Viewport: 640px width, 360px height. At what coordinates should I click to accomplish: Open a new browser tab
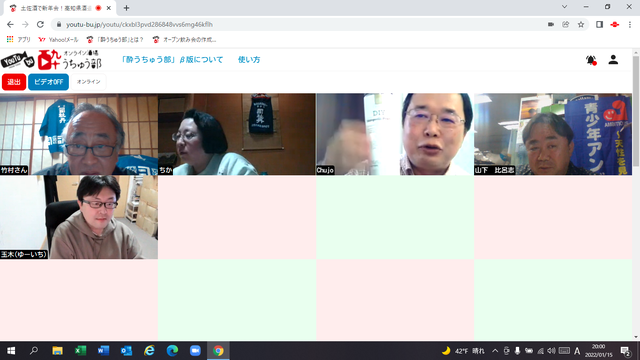[x=126, y=8]
